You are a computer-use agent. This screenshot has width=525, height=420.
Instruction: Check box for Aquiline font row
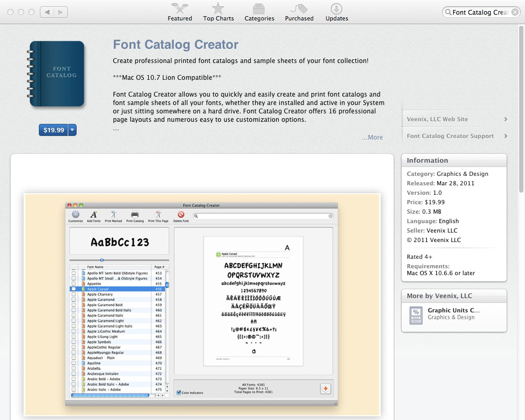click(73, 363)
